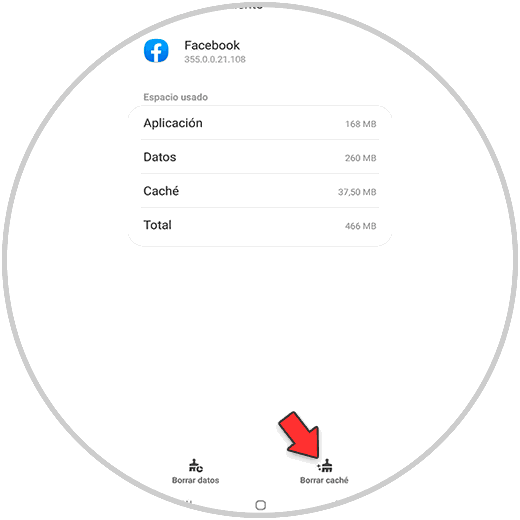Open the Caché storage row
This screenshot has width=520, height=520.
click(260, 191)
